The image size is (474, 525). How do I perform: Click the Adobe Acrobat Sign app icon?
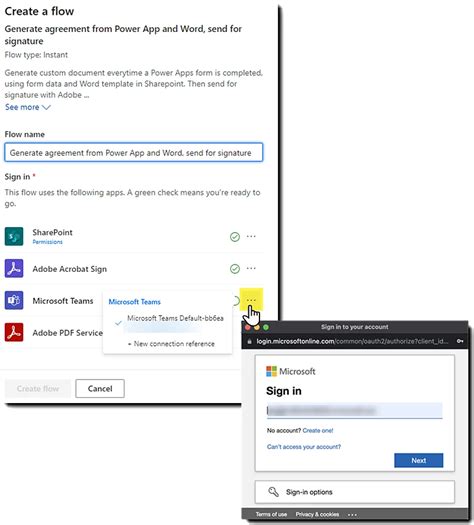pos(14,269)
